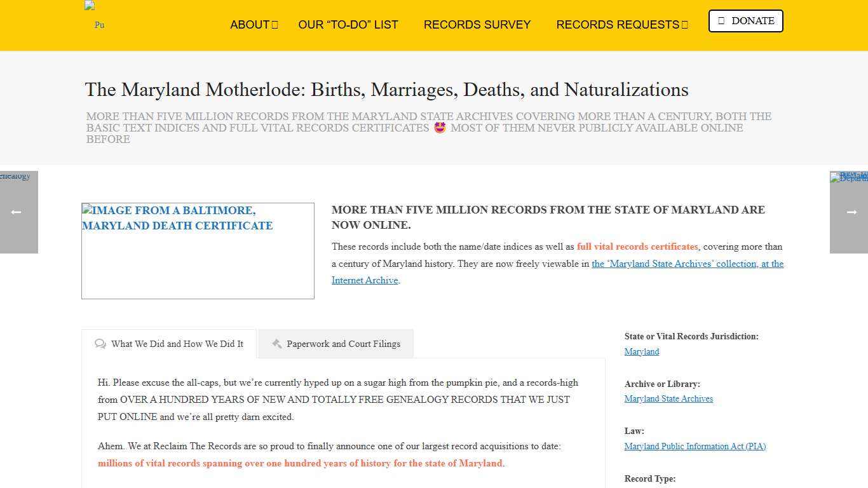868x488 pixels.
Task: Click the heart icon inside the DONATE button
Action: click(x=722, y=20)
